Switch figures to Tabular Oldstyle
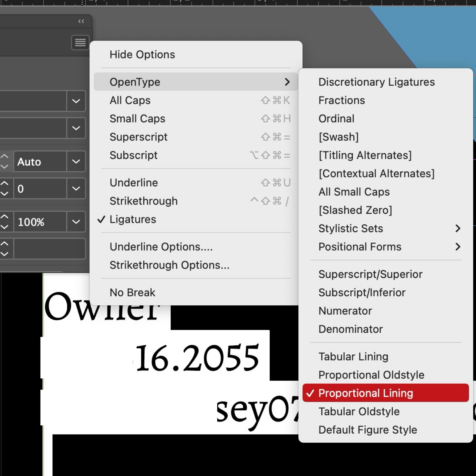This screenshot has width=476, height=476. [x=359, y=411]
